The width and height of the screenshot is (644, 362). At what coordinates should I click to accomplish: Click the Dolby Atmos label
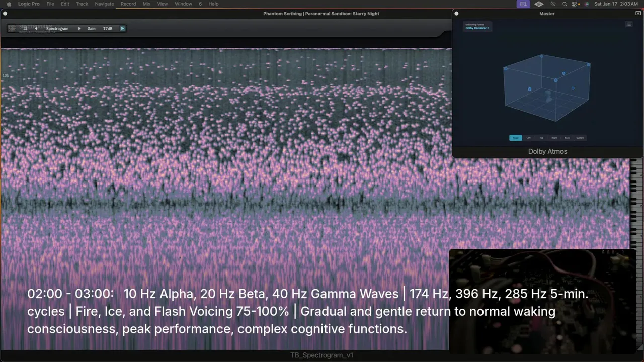click(547, 151)
